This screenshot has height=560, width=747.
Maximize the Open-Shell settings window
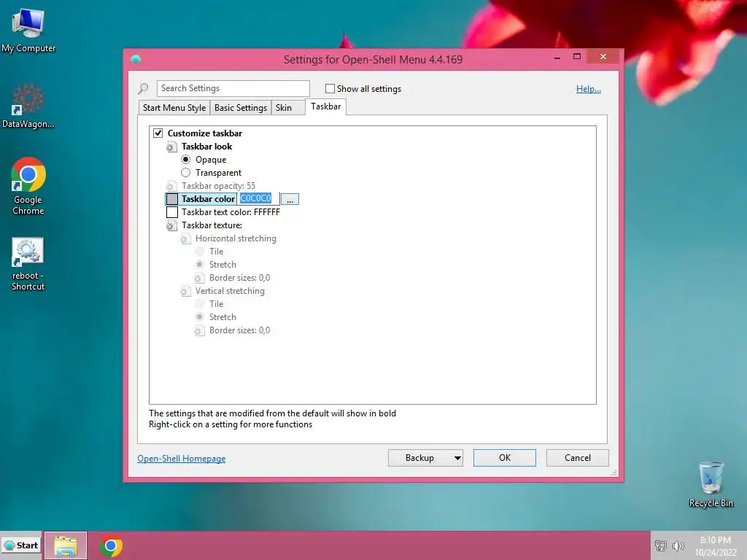[x=577, y=57]
